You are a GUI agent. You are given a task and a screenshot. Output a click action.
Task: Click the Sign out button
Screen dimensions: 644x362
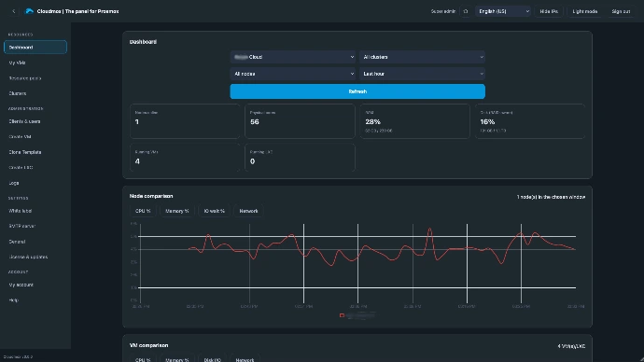point(621,11)
